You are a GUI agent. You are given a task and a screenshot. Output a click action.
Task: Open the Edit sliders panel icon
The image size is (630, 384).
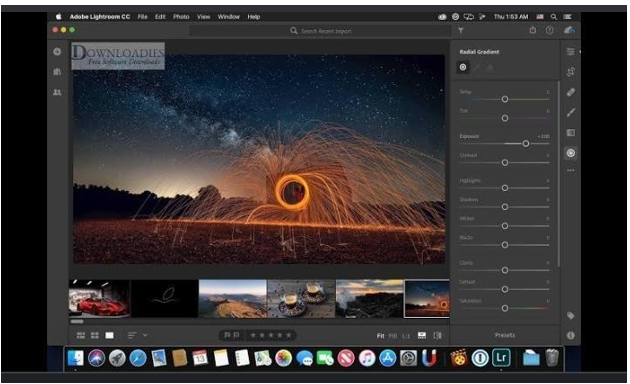(571, 52)
